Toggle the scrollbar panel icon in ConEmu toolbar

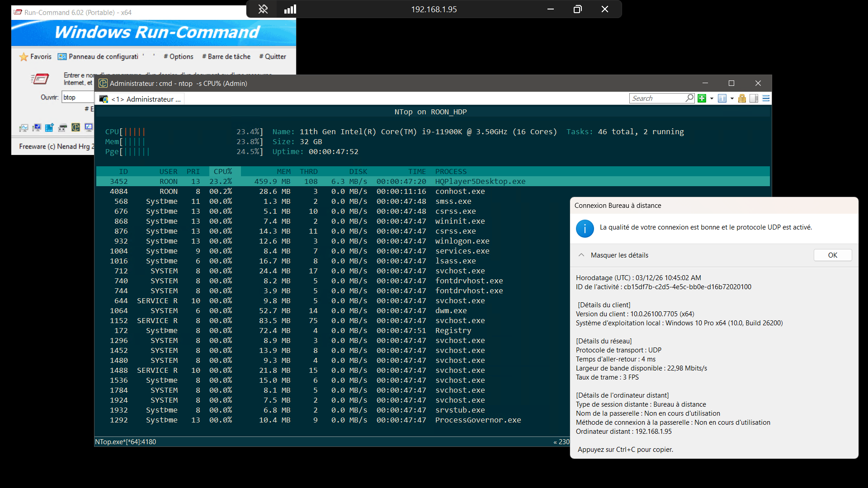(754, 99)
